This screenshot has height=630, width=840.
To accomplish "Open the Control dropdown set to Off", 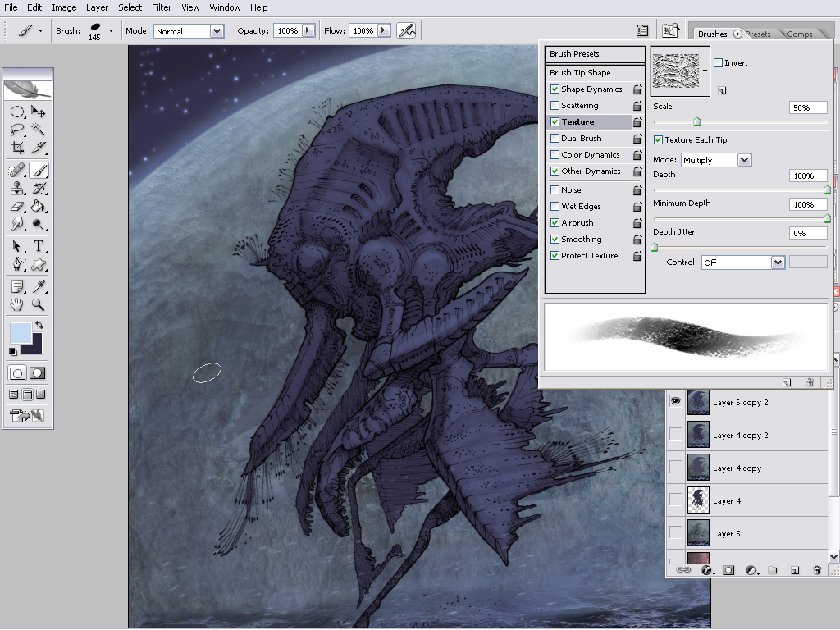I will (778, 262).
